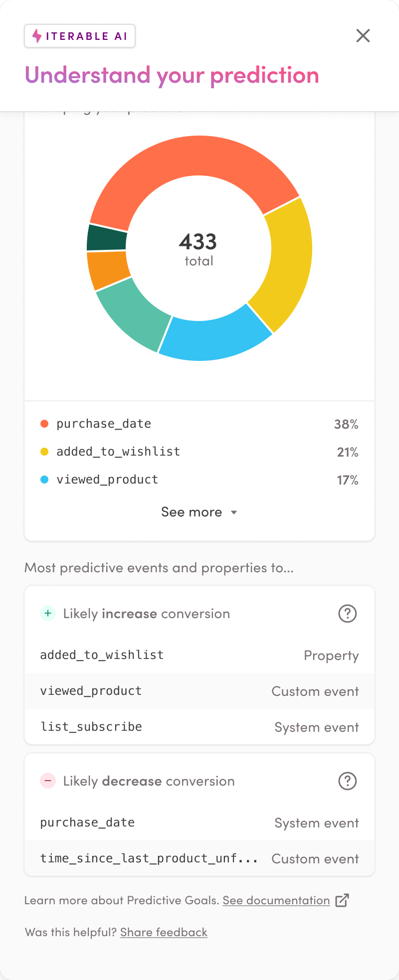Close the prediction panel
Screen dimensions: 399x980
click(x=363, y=36)
